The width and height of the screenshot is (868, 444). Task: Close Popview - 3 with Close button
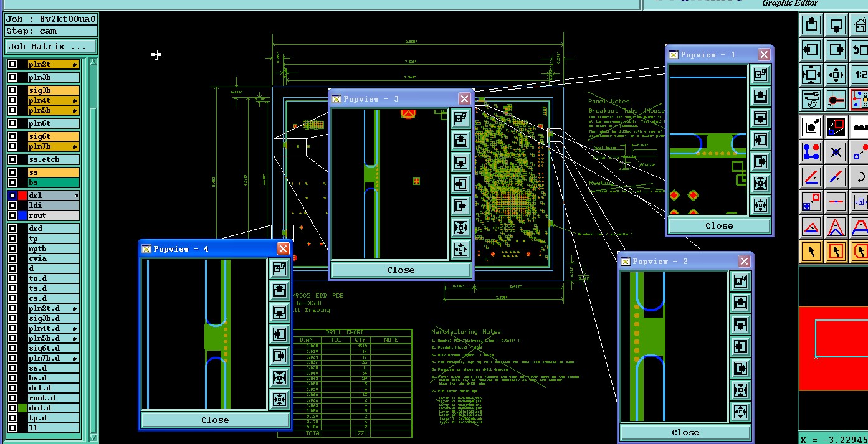click(401, 270)
